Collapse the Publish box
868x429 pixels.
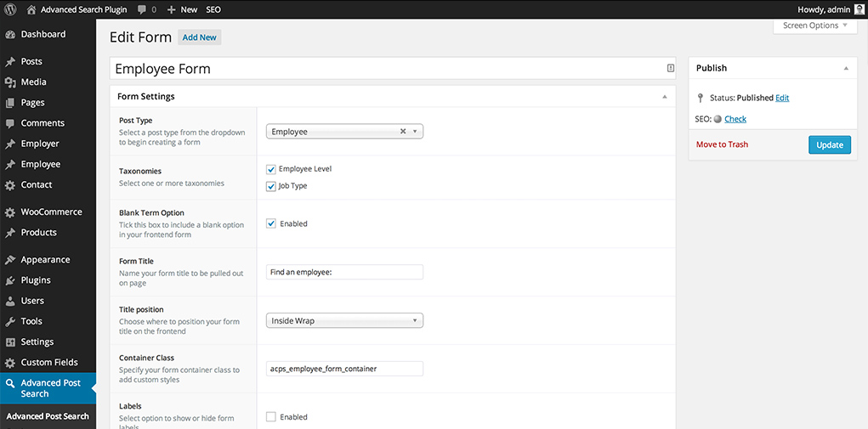coord(846,68)
